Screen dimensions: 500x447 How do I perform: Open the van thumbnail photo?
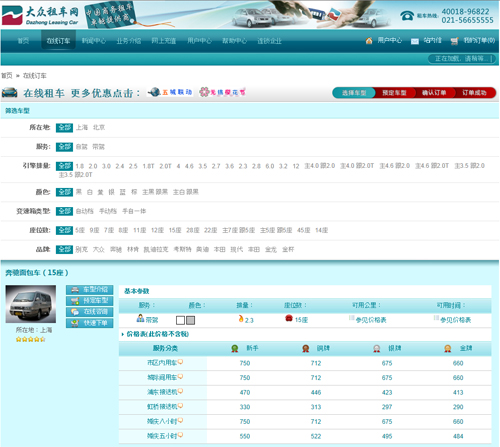pyautogui.click(x=31, y=304)
